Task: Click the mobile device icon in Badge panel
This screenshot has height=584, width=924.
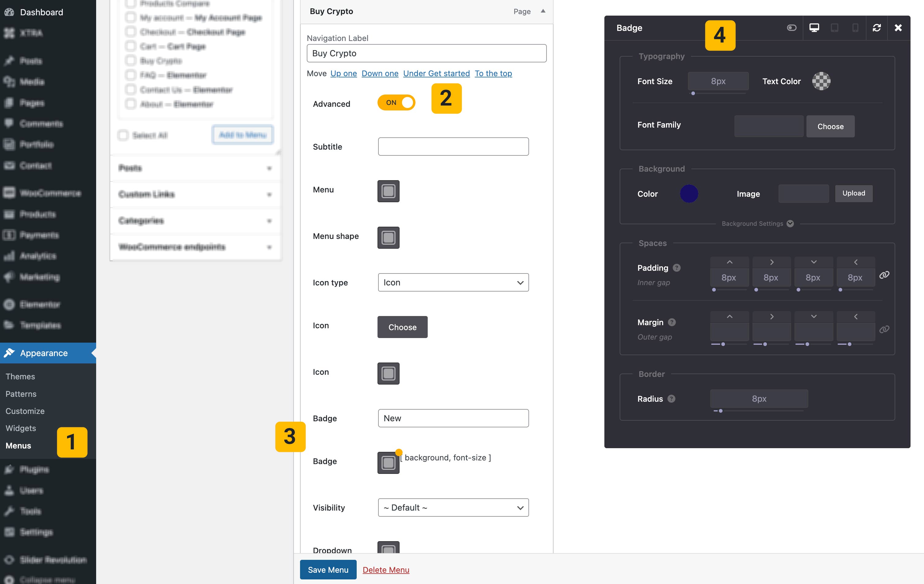Action: pos(855,28)
